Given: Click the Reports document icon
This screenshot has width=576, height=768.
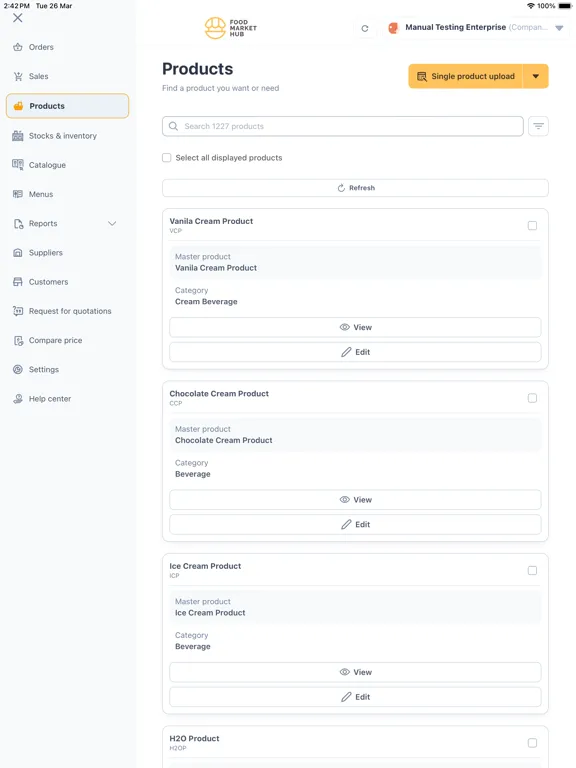Looking at the screenshot, I should tap(18, 224).
